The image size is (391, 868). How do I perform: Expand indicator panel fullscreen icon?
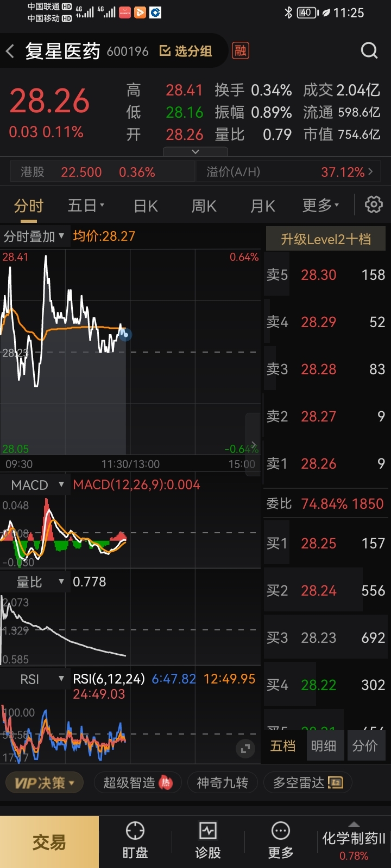245,749
